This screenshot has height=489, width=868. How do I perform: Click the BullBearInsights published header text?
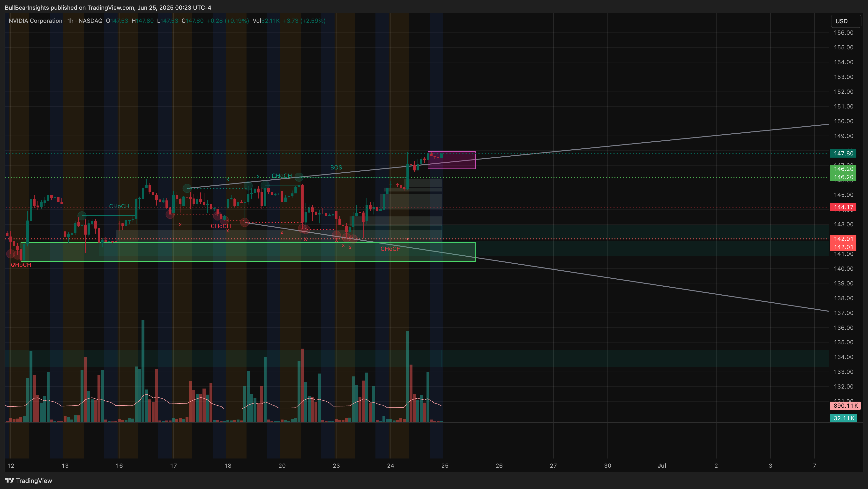[108, 8]
